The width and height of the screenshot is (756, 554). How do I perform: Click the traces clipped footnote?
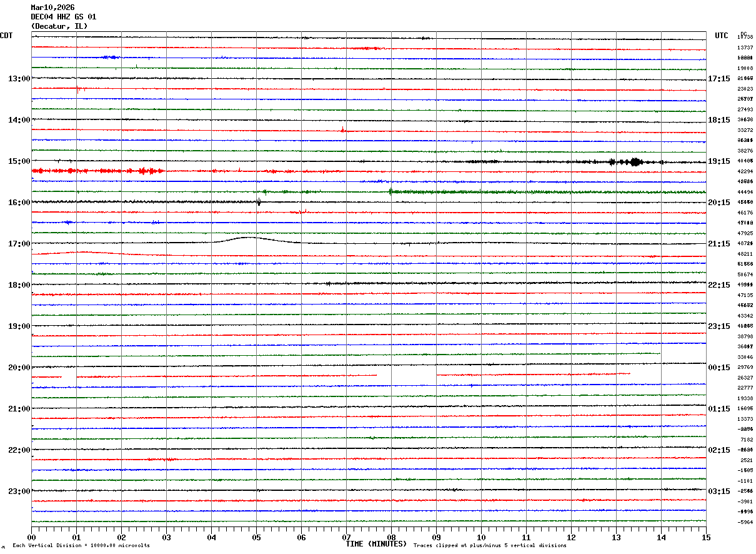(x=490, y=546)
